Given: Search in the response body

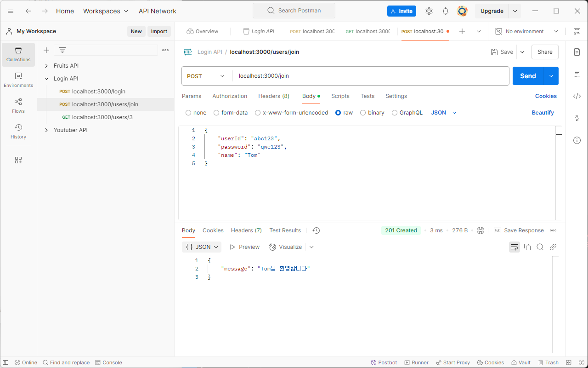Looking at the screenshot, I should tap(540, 247).
